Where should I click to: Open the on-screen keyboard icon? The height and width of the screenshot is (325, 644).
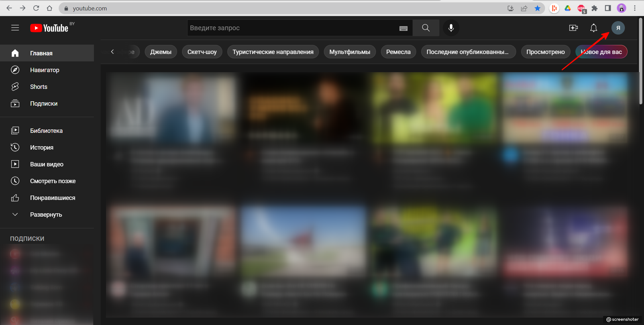(404, 29)
